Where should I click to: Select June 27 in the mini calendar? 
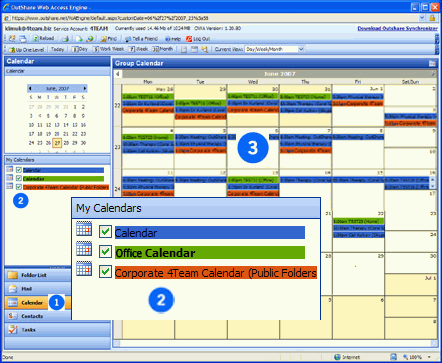point(57,143)
